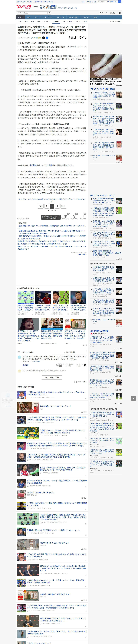Click the blue web search button at top
Image resolution: width=138 pixels, height=644 pixels.
(120, 2)
